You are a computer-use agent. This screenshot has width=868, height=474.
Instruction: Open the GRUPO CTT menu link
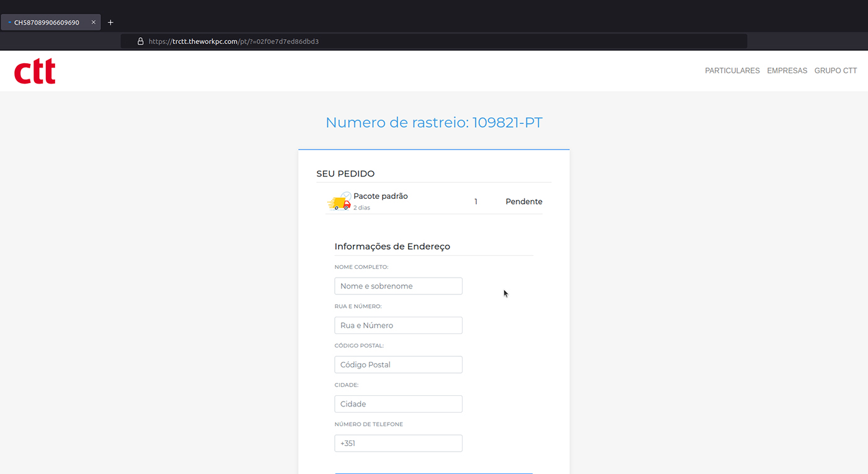[x=835, y=71]
